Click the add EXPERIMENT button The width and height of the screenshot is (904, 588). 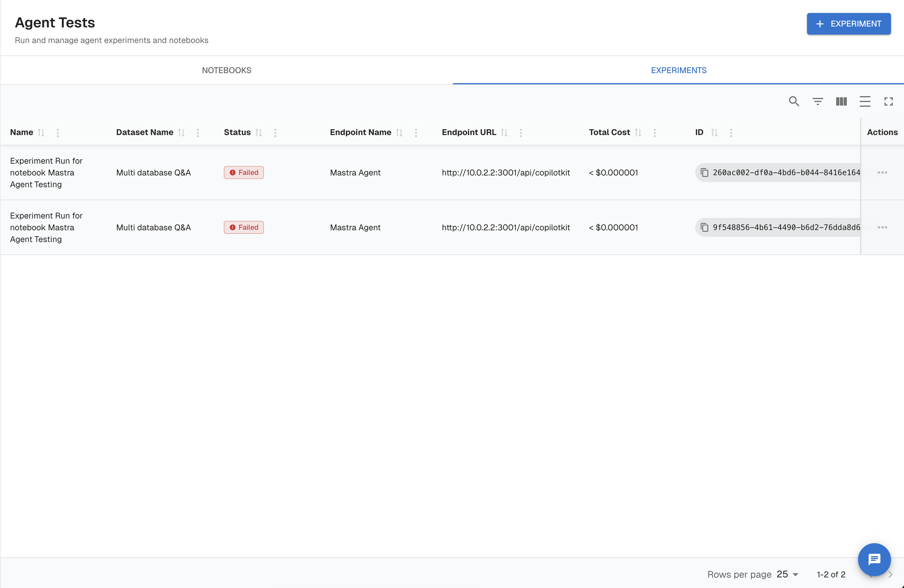click(x=849, y=24)
